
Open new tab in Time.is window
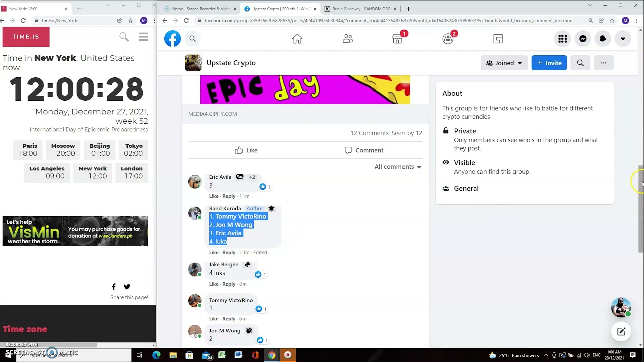(79, 9)
